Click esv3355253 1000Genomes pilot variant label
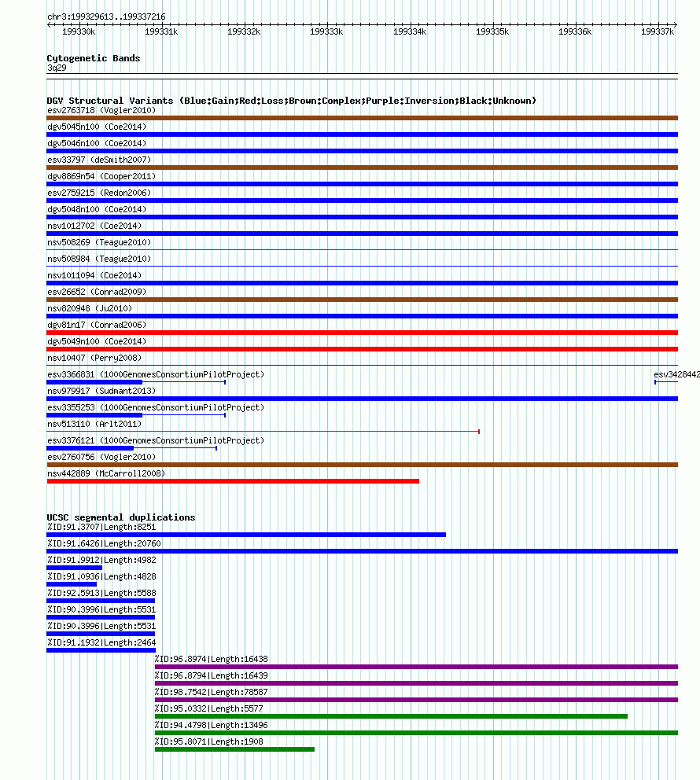700x780 pixels. 156,407
